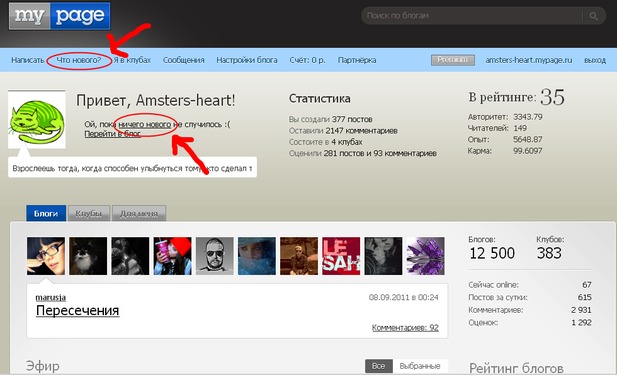Select the Для меня tab
Image resolution: width=617 pixels, height=375 pixels.
click(x=139, y=213)
